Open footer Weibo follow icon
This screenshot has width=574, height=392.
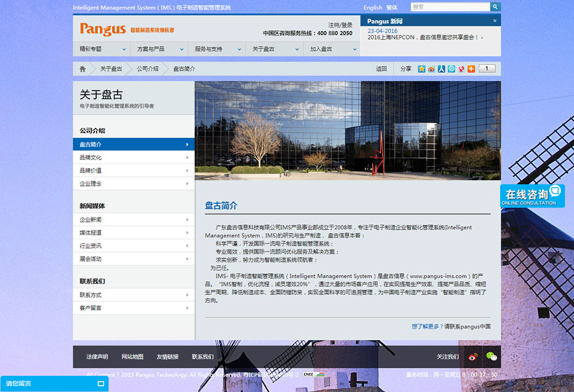coord(472,356)
